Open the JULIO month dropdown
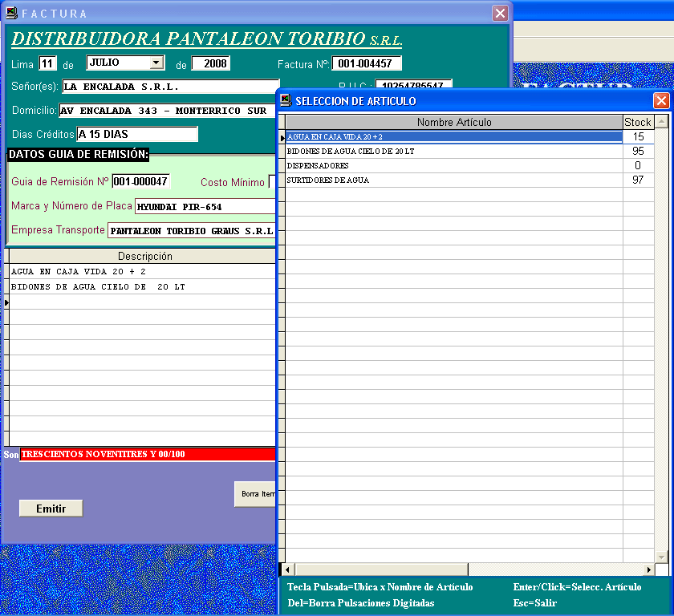 [157, 63]
